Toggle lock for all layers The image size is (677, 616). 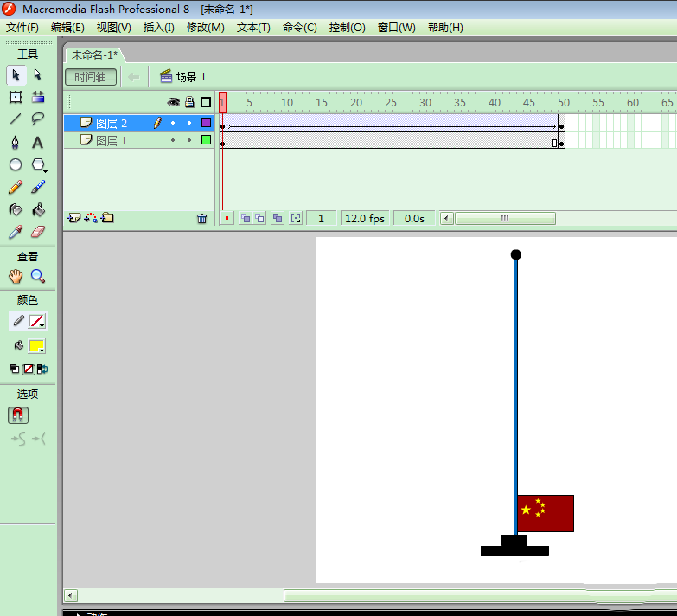coord(189,102)
